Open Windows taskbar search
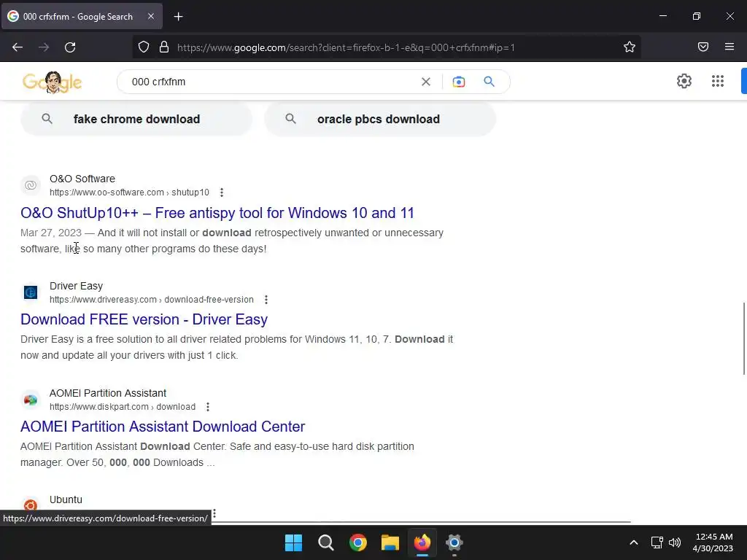The image size is (747, 560). (x=326, y=542)
